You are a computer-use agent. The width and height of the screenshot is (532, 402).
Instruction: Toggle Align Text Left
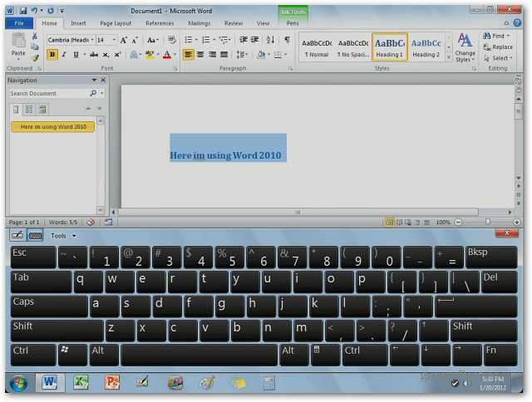click(189, 55)
